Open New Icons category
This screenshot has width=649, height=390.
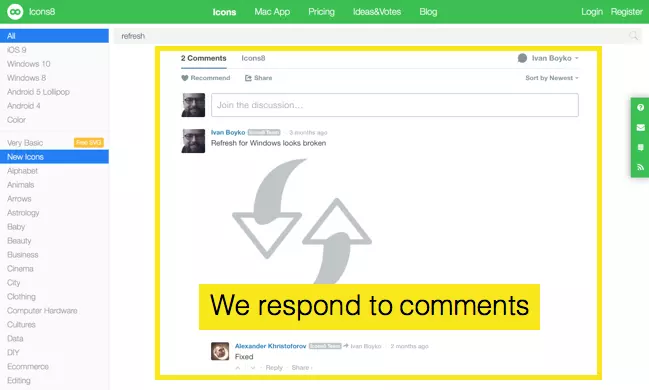pos(54,157)
